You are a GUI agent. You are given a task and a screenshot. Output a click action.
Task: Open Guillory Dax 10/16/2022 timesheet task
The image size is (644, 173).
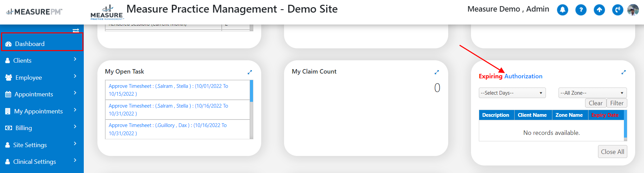point(168,129)
